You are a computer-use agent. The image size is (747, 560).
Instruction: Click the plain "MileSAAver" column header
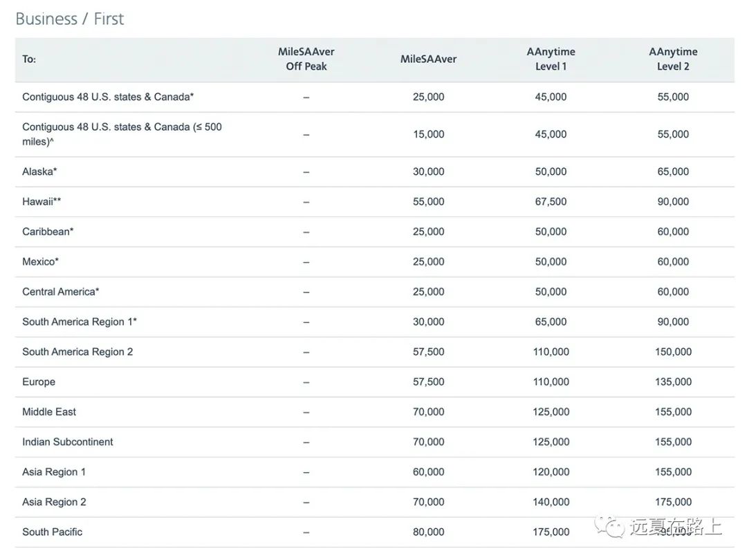point(428,59)
